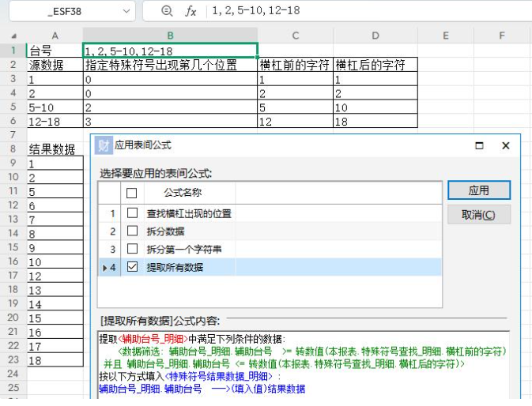532x406 pixels.
Task: Select column B header
Action: click(170, 36)
